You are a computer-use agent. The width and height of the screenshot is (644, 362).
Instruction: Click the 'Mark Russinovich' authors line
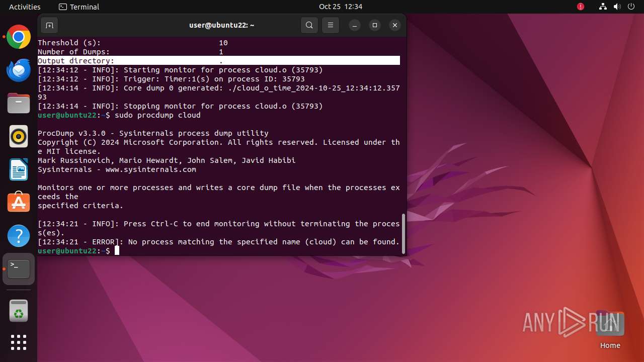coord(167,160)
